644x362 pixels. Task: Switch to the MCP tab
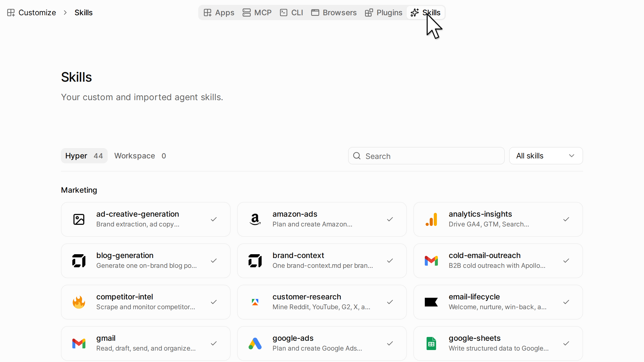pos(257,13)
